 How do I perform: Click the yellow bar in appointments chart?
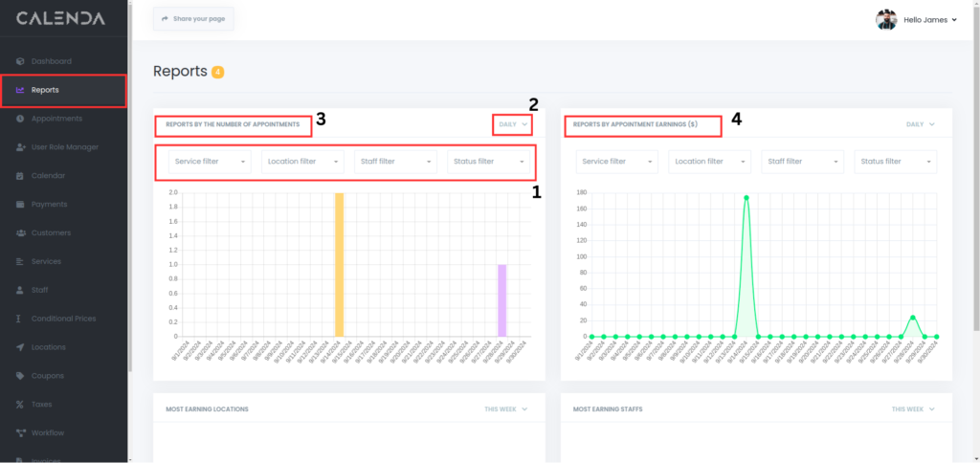339,264
